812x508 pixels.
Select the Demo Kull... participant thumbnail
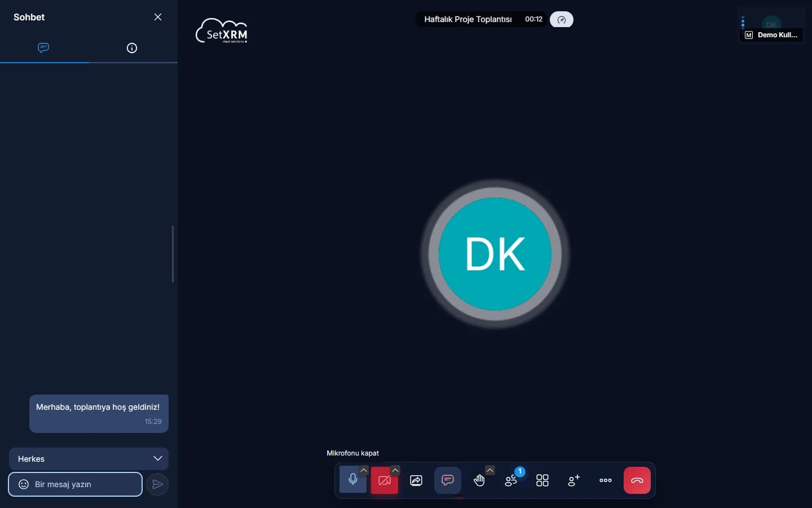click(771, 25)
